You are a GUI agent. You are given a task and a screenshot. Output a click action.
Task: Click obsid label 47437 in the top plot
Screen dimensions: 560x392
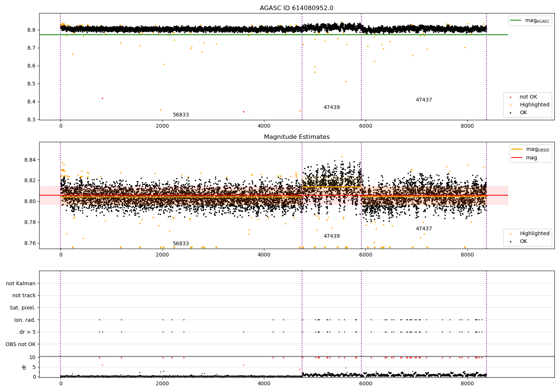click(424, 100)
